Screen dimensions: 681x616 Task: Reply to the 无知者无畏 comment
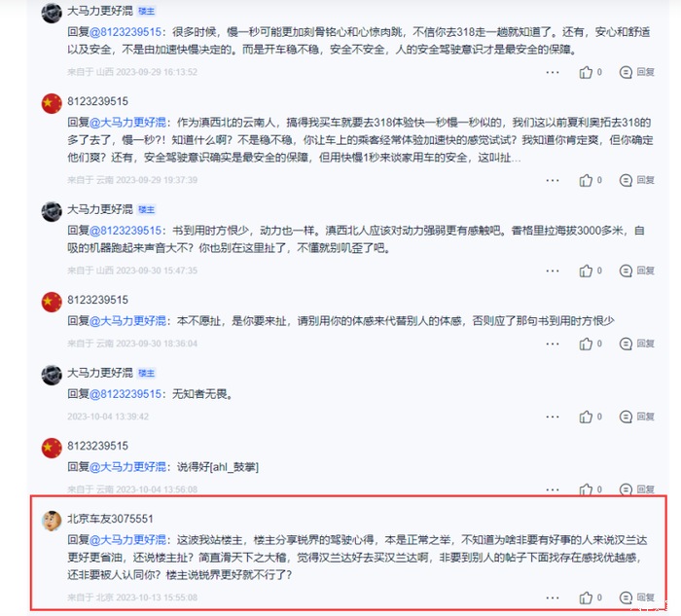point(636,417)
